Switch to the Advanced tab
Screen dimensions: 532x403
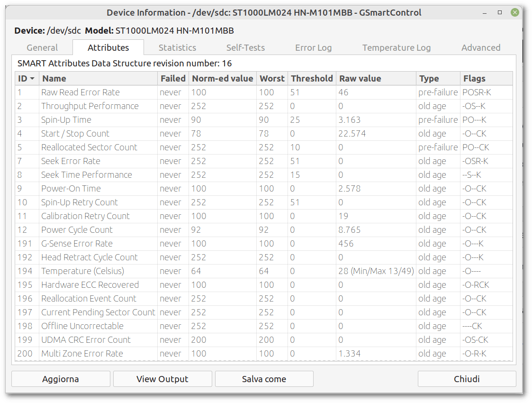click(481, 47)
